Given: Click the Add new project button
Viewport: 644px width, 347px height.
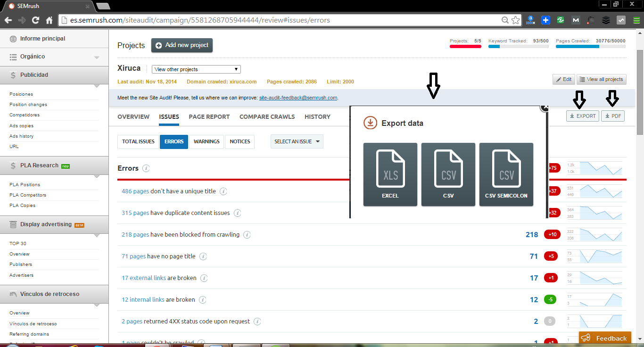Looking at the screenshot, I should pyautogui.click(x=182, y=45).
